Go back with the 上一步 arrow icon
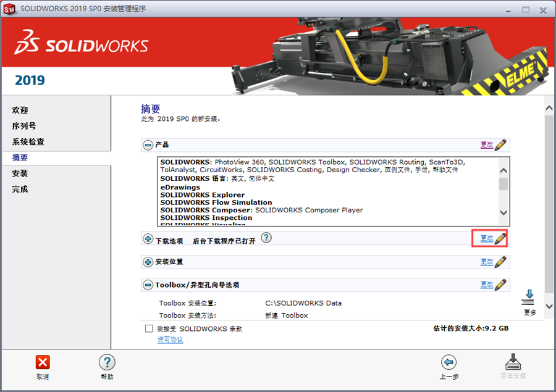 pos(449,362)
